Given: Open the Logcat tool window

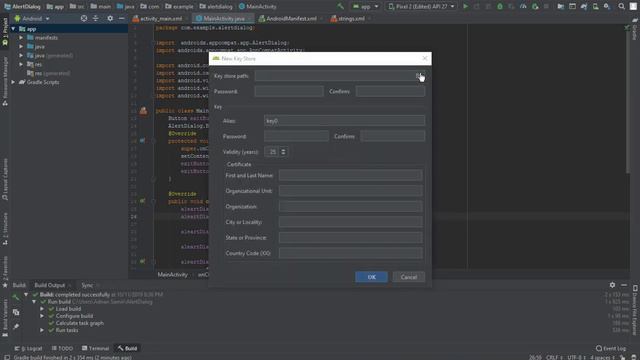Looking at the screenshot, I should pyautogui.click(x=28, y=349).
